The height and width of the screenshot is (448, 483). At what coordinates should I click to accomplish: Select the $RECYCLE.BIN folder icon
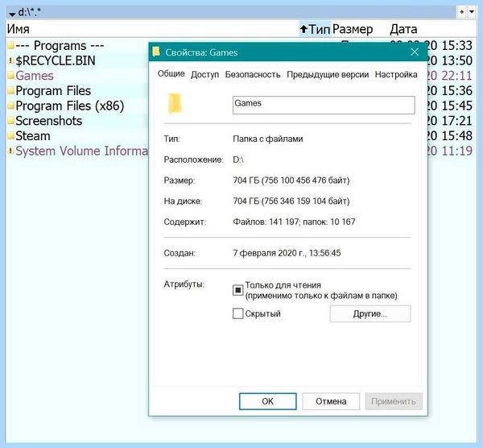(10, 60)
